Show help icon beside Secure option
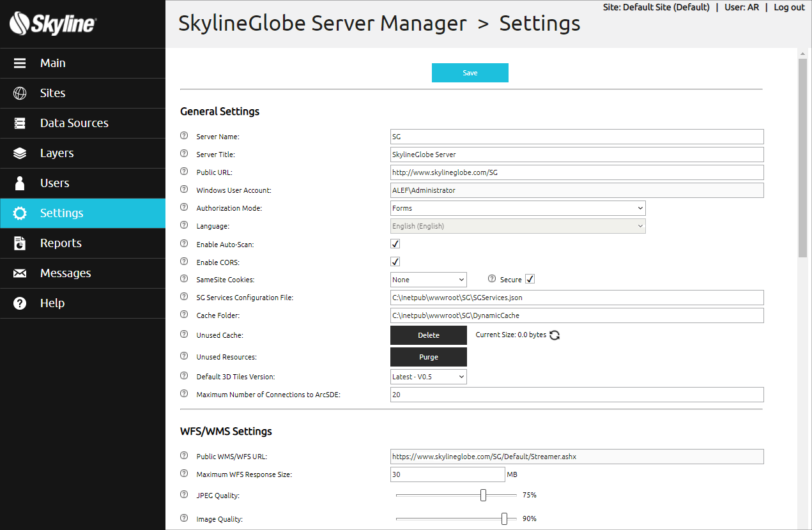This screenshot has height=530, width=812. (492, 278)
